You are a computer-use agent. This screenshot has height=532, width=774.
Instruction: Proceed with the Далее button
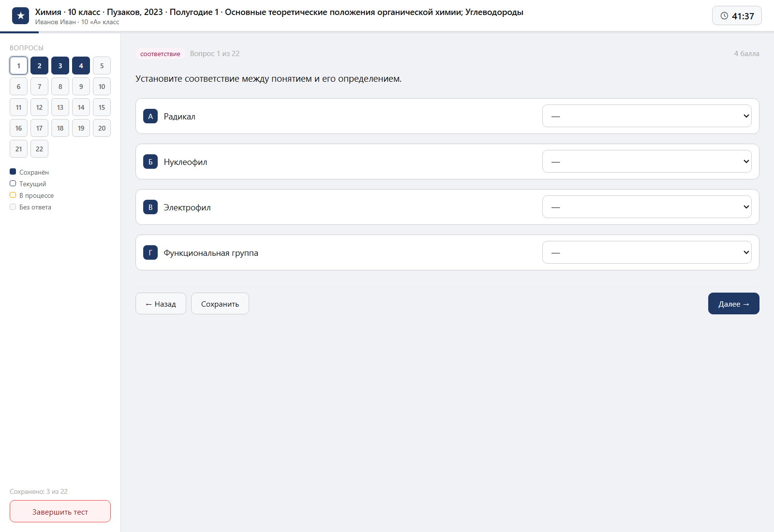[733, 304]
